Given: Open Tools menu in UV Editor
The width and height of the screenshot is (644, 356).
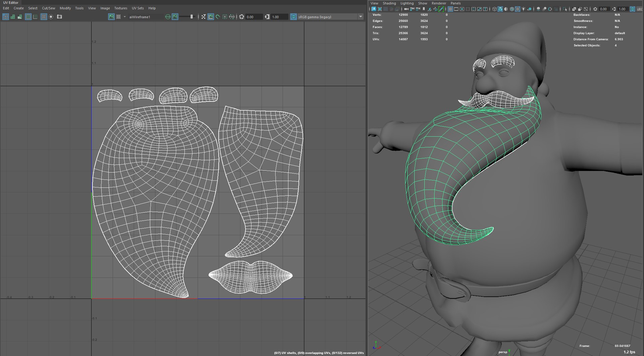Looking at the screenshot, I should tap(79, 8).
